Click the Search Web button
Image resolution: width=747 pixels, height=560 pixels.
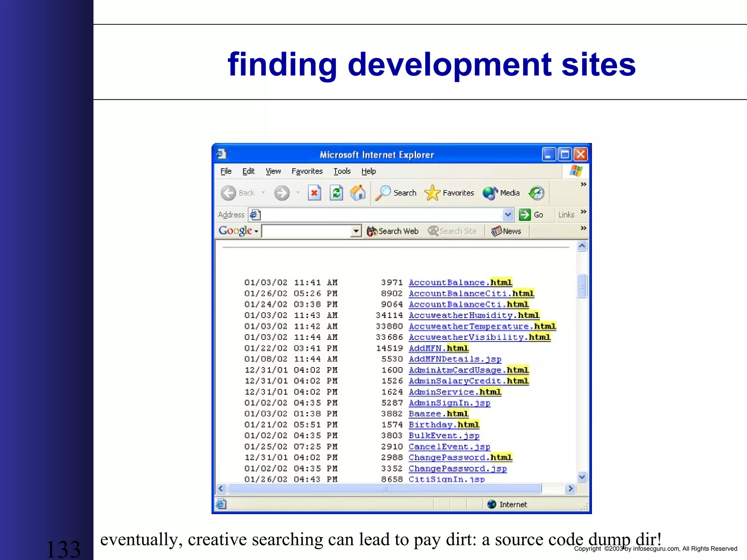point(392,231)
